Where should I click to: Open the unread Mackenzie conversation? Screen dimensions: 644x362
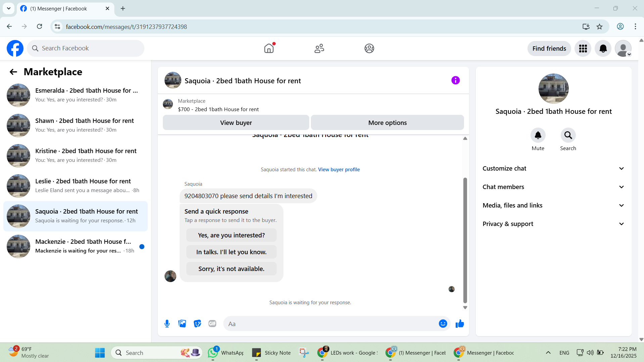pyautogui.click(x=76, y=246)
